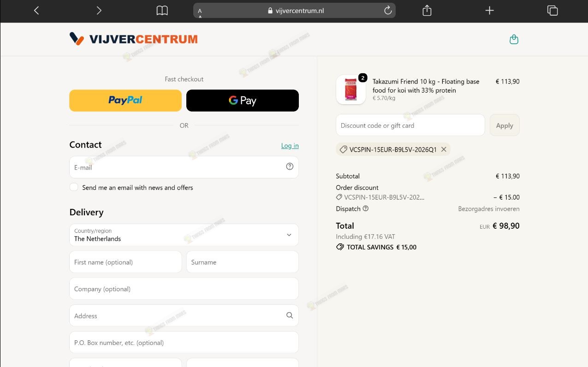Screen dimensions: 588x367
Task: Tick the news and offers email checkbox
Action: click(x=74, y=187)
